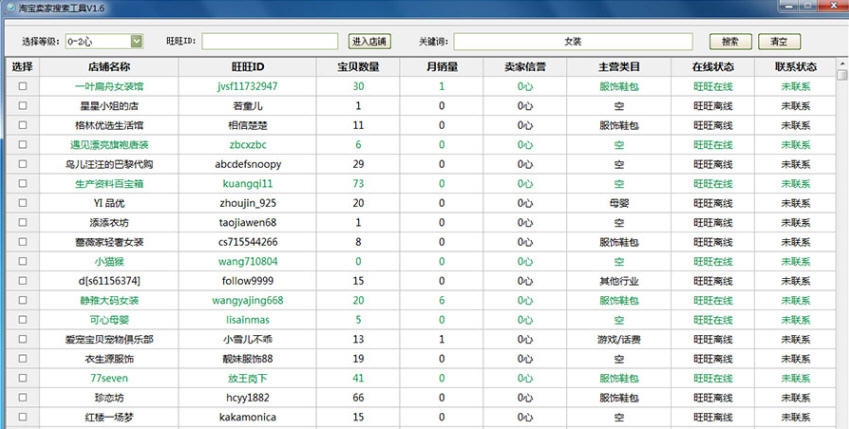This screenshot has width=849, height=429.
Task: Click shop name 珍恋坊
Action: click(x=109, y=398)
